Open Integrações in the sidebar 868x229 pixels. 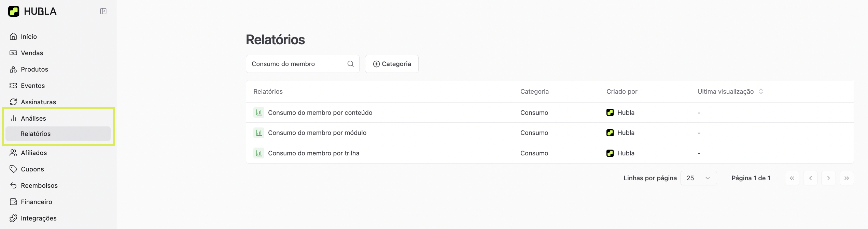[39, 218]
